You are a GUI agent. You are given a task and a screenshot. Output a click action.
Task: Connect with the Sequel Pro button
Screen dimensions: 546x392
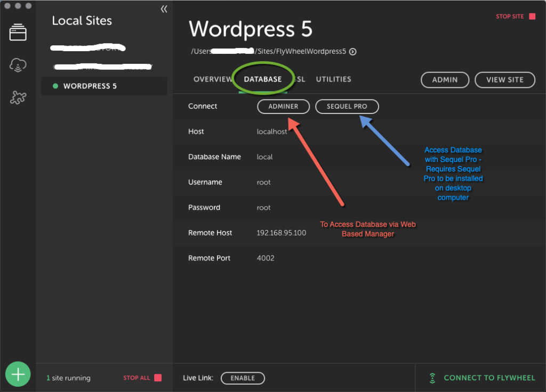point(347,107)
